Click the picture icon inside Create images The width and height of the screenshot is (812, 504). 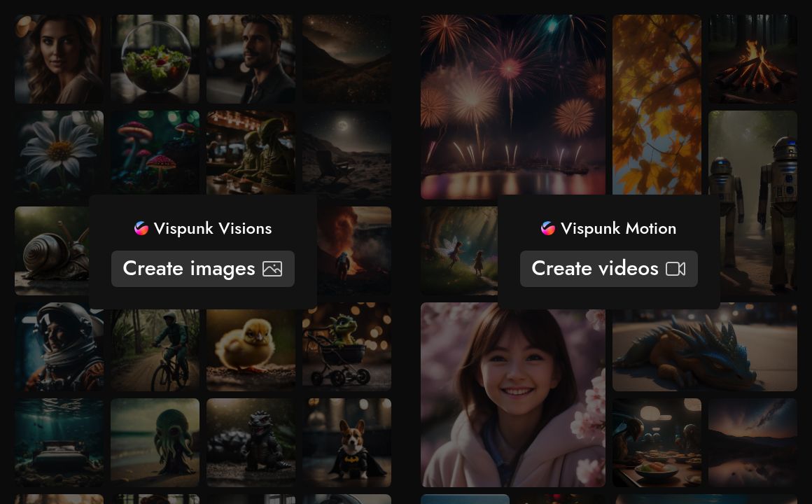point(272,268)
